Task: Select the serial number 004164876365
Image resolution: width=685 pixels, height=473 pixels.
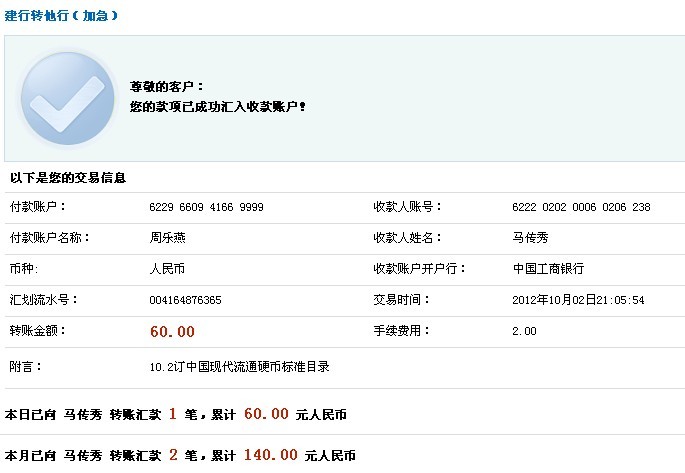Action: coord(185,300)
